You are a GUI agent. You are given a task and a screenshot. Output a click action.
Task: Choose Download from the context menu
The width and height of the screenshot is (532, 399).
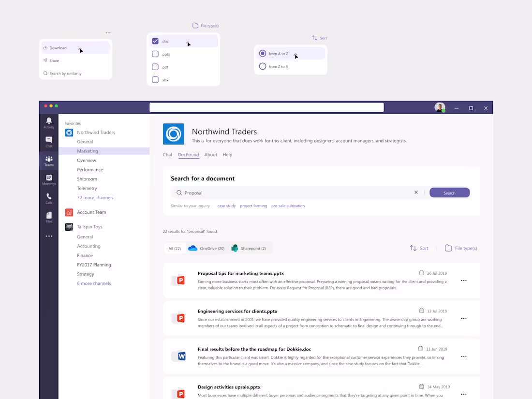(75, 48)
